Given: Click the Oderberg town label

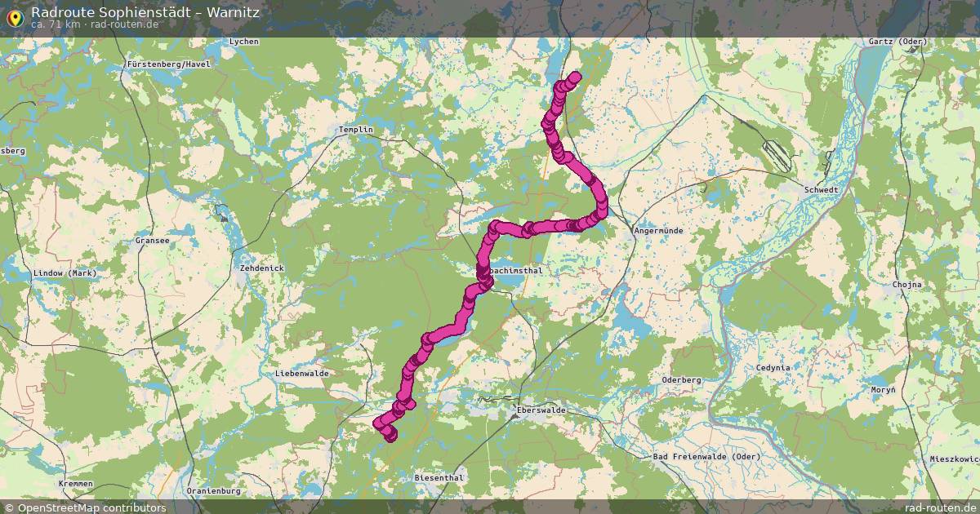Looking at the screenshot, I should click(681, 379).
